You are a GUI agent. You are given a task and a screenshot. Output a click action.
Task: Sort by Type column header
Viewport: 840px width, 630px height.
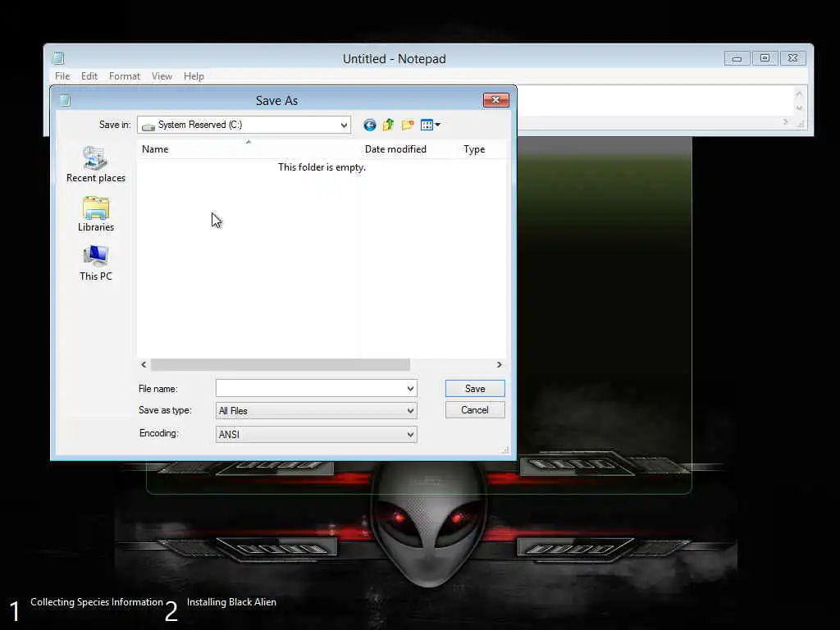(x=482, y=149)
